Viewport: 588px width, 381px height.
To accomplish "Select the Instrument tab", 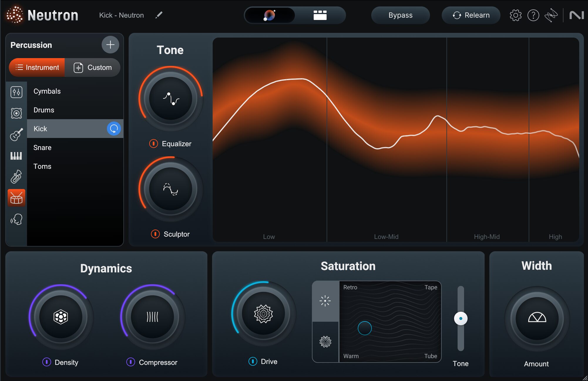I will tap(37, 68).
